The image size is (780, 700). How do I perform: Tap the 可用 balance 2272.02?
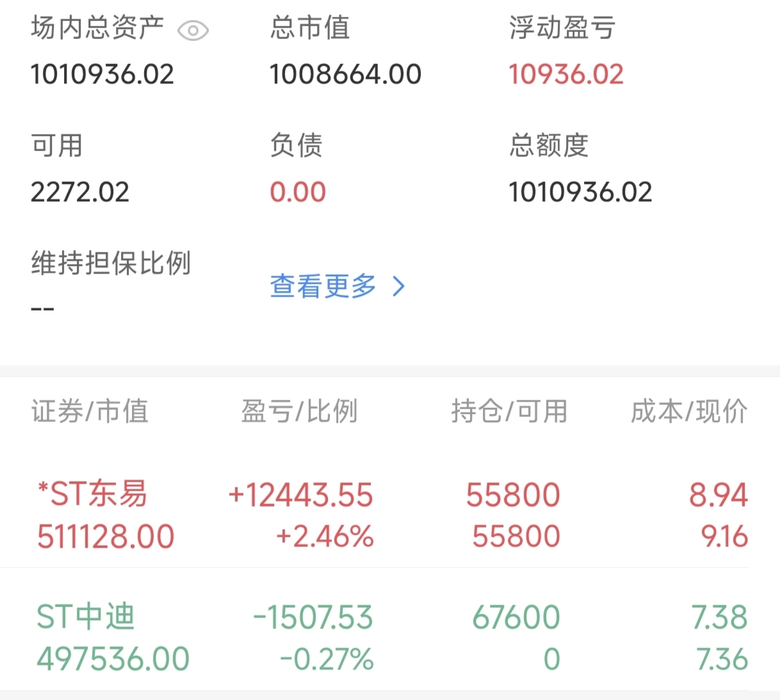click(80, 192)
